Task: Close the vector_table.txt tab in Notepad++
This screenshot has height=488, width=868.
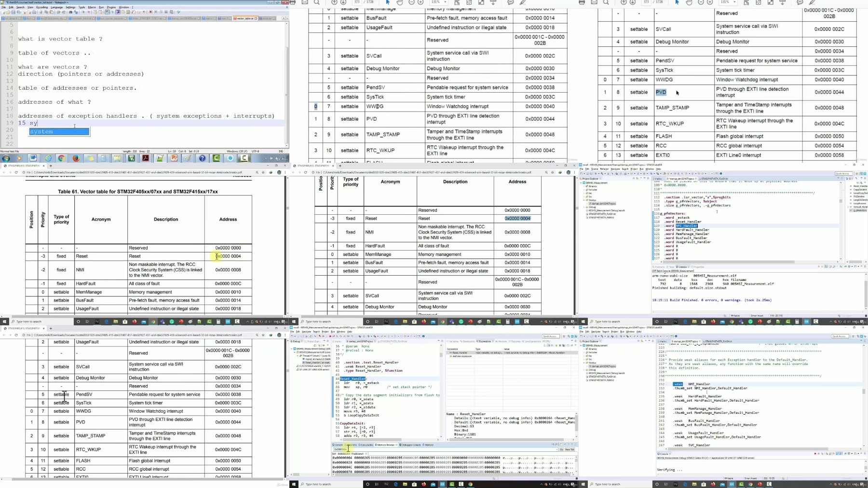Action: (x=256, y=18)
